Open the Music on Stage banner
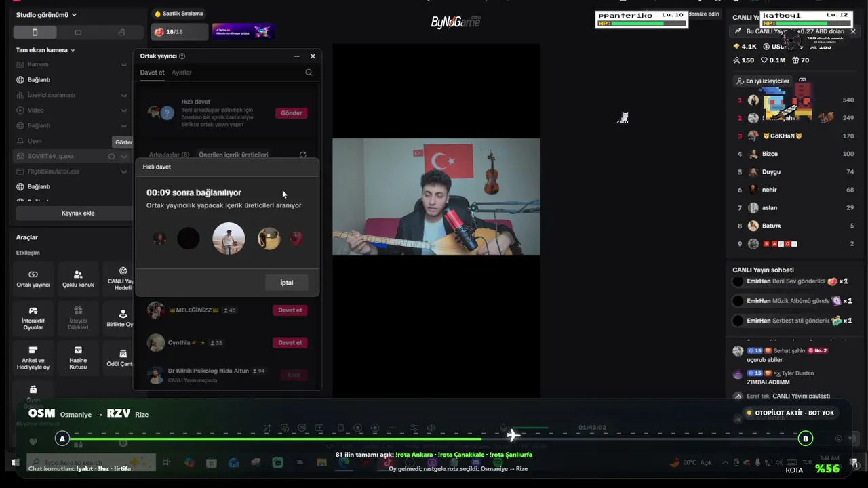 click(243, 32)
